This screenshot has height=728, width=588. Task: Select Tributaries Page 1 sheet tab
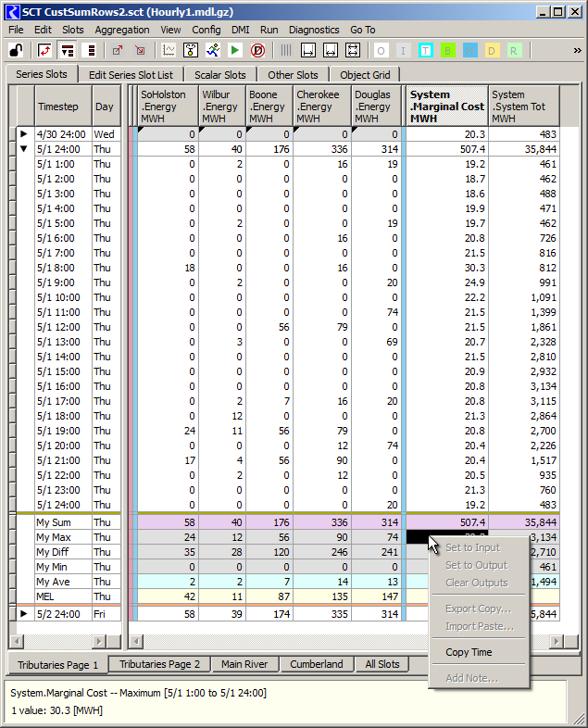pos(57,665)
